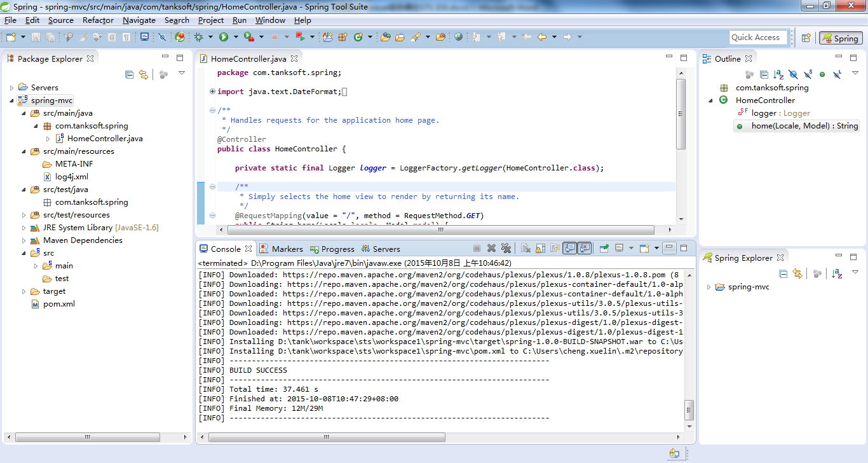
Task: Toggle Sort alphabetically in Outline toolbar
Action: click(x=778, y=74)
